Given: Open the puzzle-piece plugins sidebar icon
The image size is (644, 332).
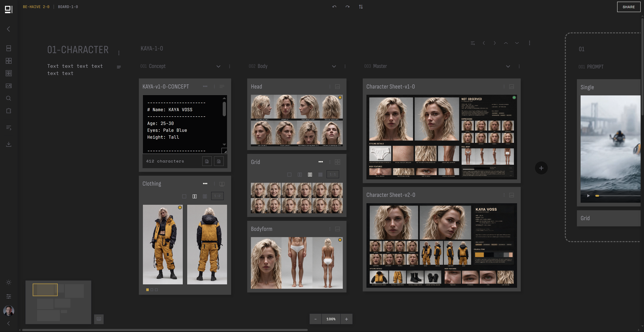Looking at the screenshot, I should [x=9, y=111].
